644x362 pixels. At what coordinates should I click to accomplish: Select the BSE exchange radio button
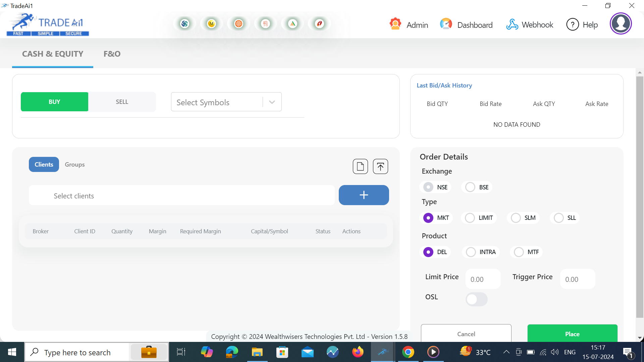pos(470,187)
